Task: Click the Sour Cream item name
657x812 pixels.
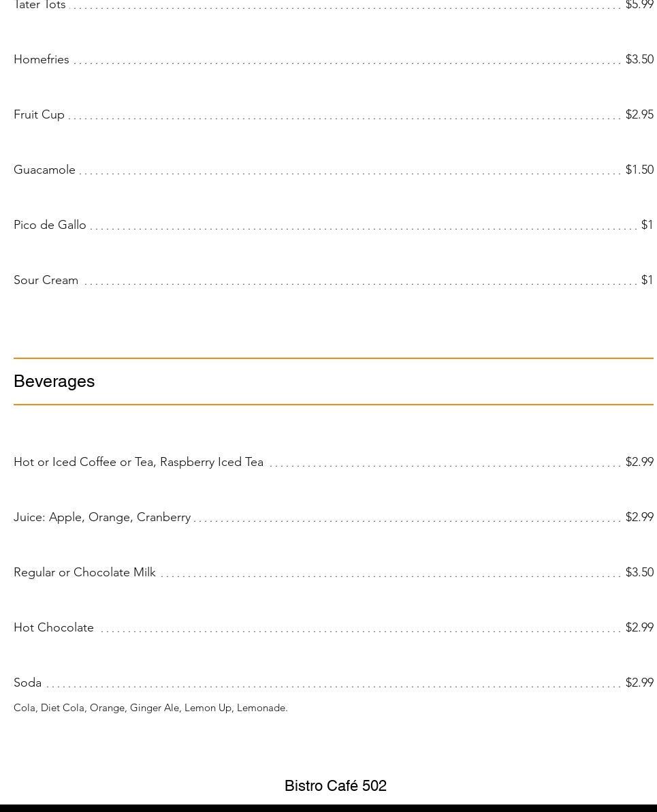Action: pos(46,281)
